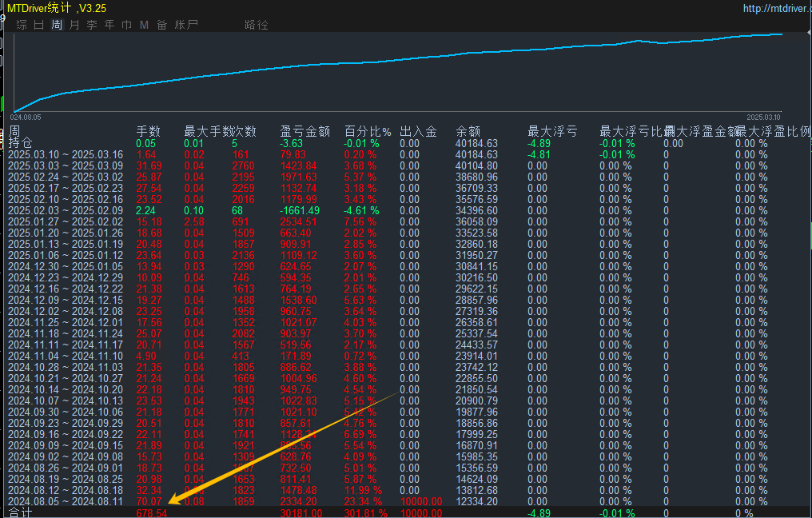Screen dimensions: 812x518
Task: Open the 备 tab
Action: click(x=161, y=24)
